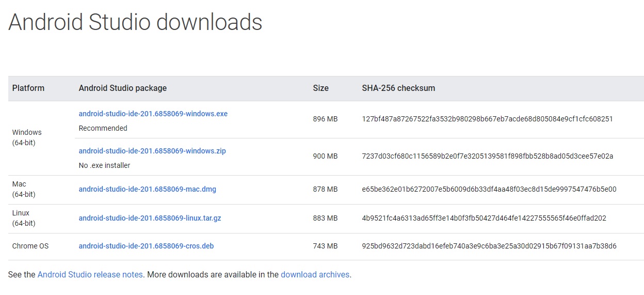Screen dimensions: 644x295
Task: Download android-studio-ide-201.6858069-windows.zip package
Action: pos(152,151)
